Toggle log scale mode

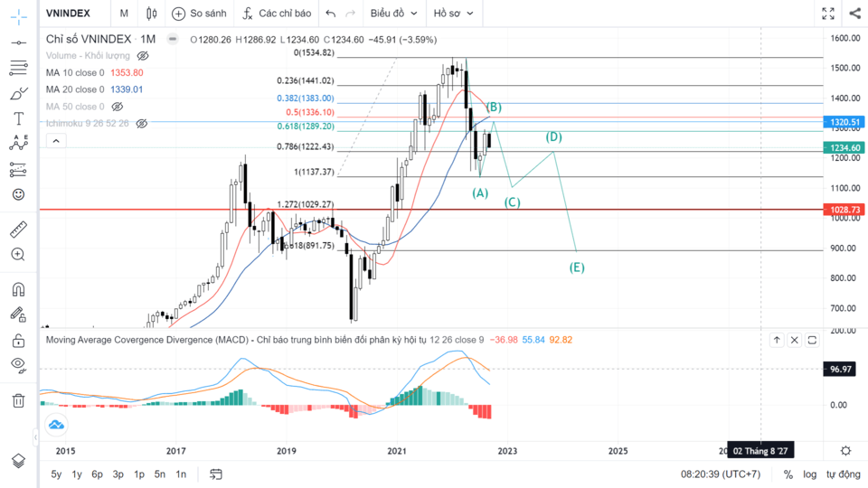point(809,474)
